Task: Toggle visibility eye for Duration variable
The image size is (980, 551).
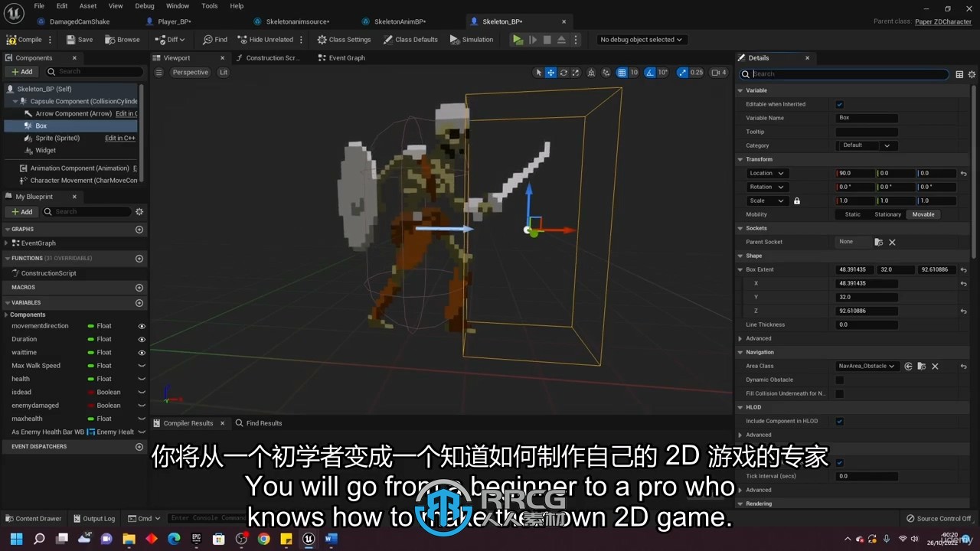Action: tap(142, 339)
